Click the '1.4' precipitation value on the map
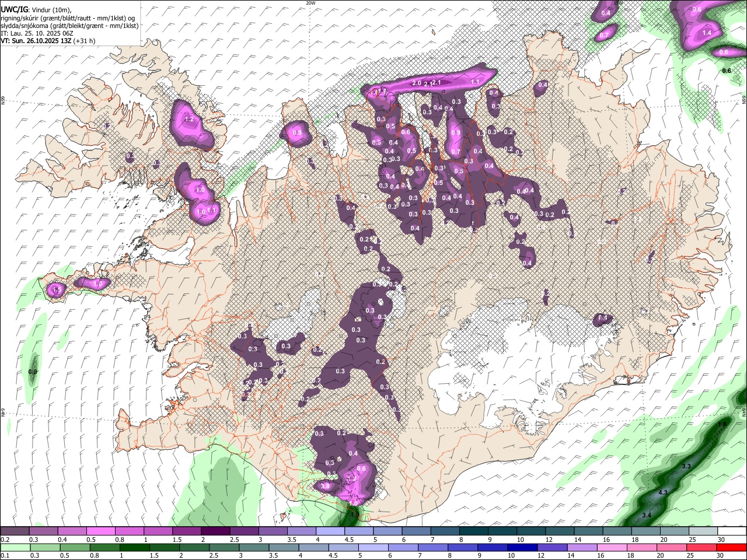This screenshot has width=747, height=560. point(707,33)
